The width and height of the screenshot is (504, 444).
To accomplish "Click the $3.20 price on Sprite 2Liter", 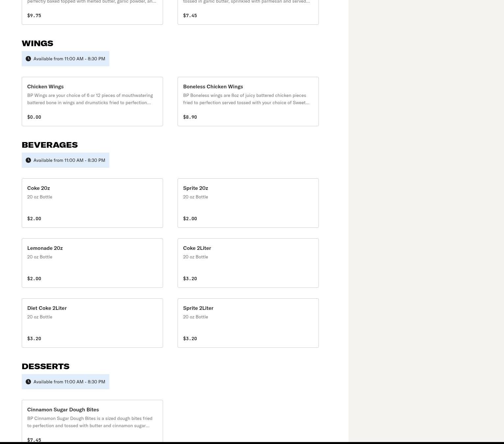I will point(190,339).
